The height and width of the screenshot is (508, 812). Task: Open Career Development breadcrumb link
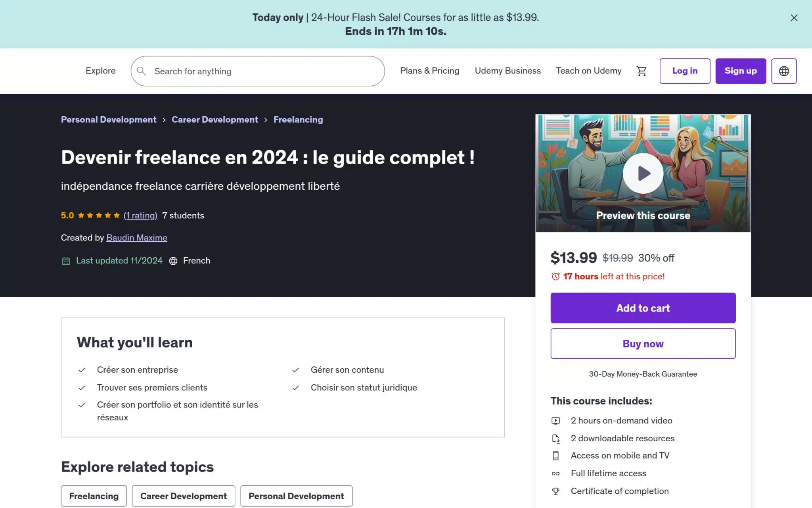click(x=214, y=119)
